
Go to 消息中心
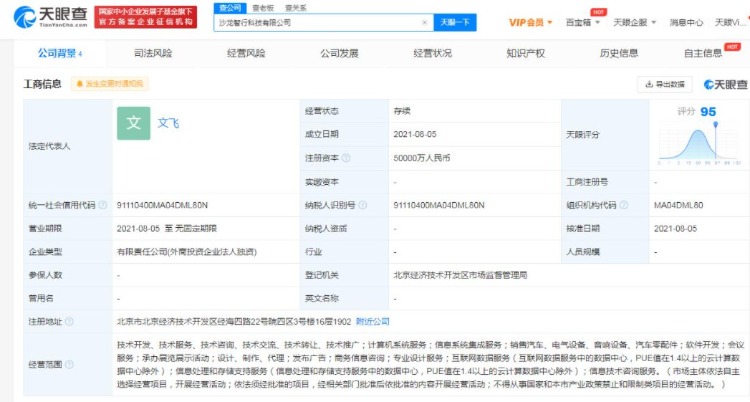click(686, 22)
